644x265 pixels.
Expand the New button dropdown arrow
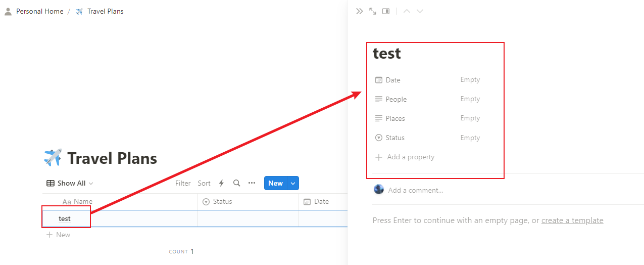(x=293, y=183)
